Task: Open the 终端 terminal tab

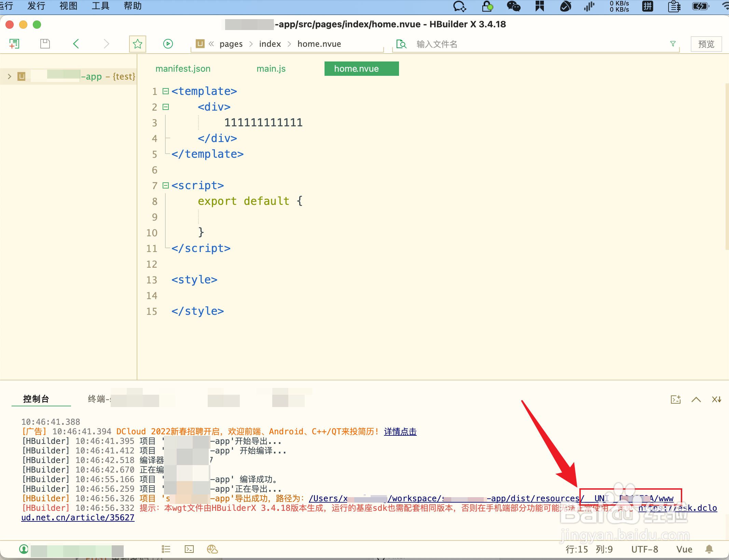Action: (x=99, y=399)
